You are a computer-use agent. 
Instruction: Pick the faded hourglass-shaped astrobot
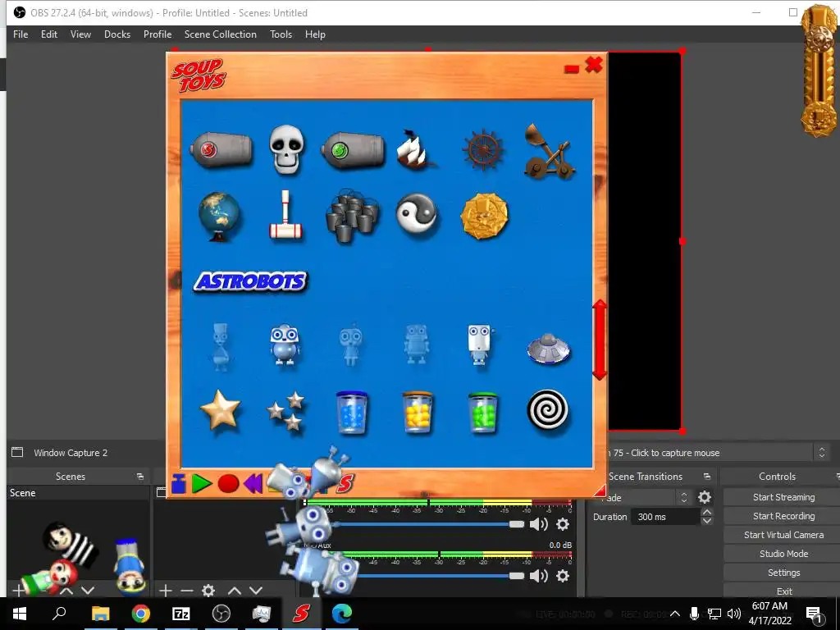[220, 347]
